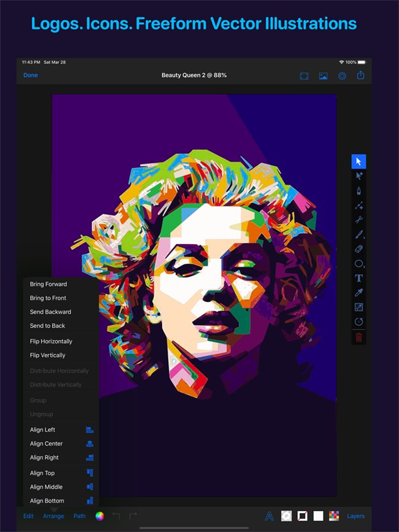
Task: Open the Layers panel
Action: [355, 516]
